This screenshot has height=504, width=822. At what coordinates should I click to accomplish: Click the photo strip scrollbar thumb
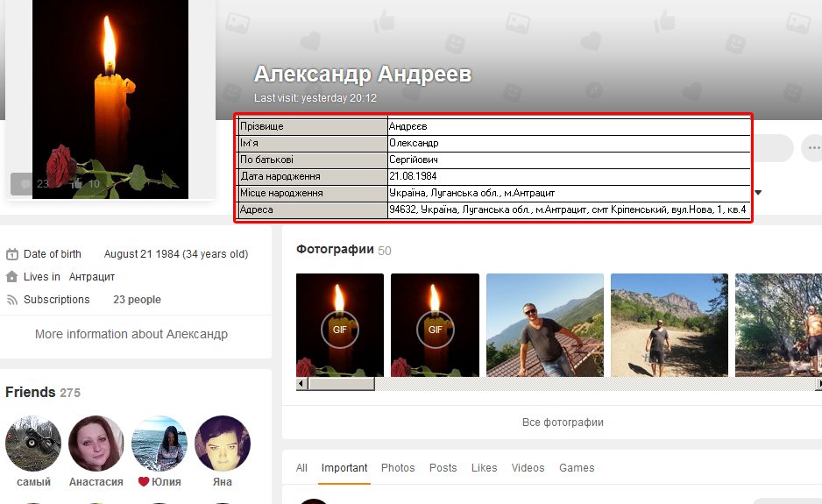pyautogui.click(x=341, y=384)
